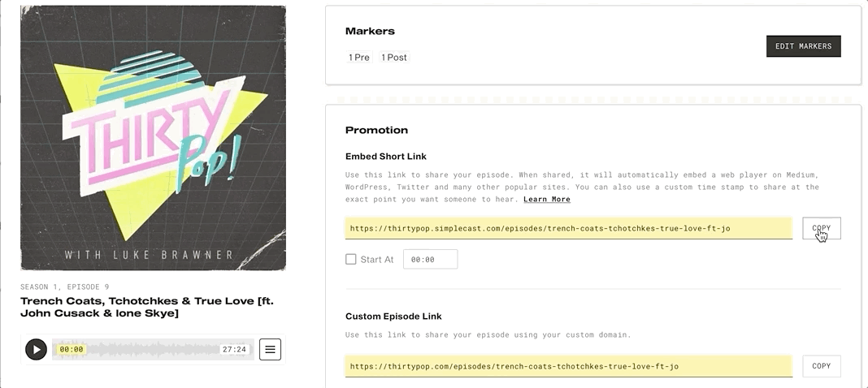Select the simplecast embed short link field
868x388 pixels.
(569, 228)
